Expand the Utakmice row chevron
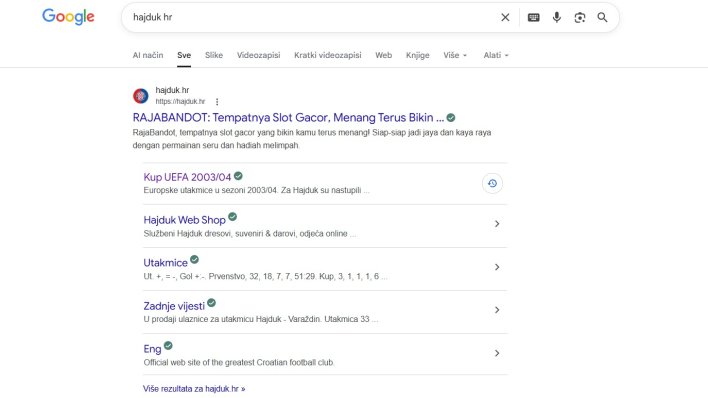The width and height of the screenshot is (708, 398). 497,267
